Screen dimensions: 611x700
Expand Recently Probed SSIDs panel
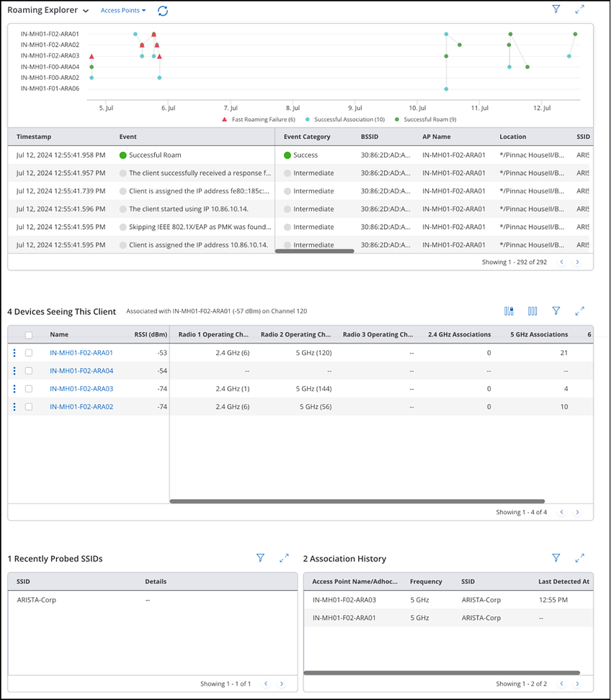[x=284, y=557]
